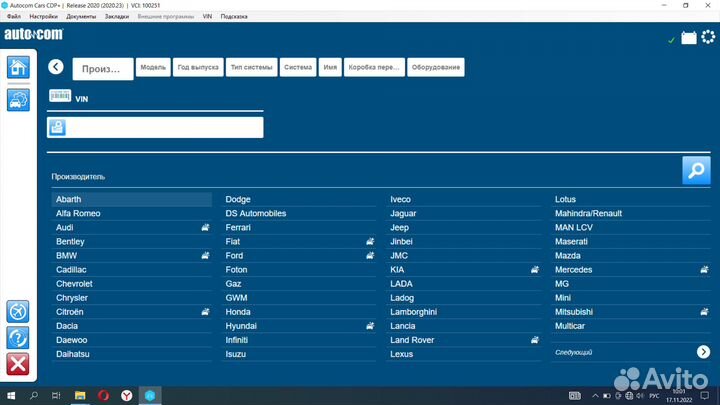The height and width of the screenshot is (405, 720).
Task: Click the red X exit icon
Action: (x=18, y=364)
